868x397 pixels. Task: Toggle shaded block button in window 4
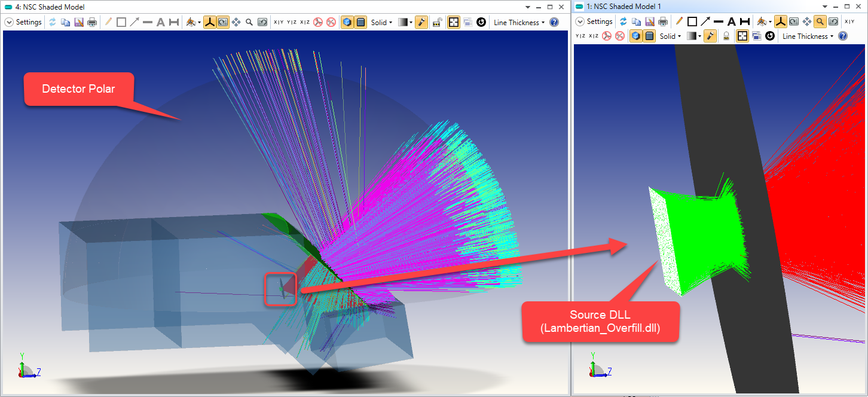click(x=360, y=22)
